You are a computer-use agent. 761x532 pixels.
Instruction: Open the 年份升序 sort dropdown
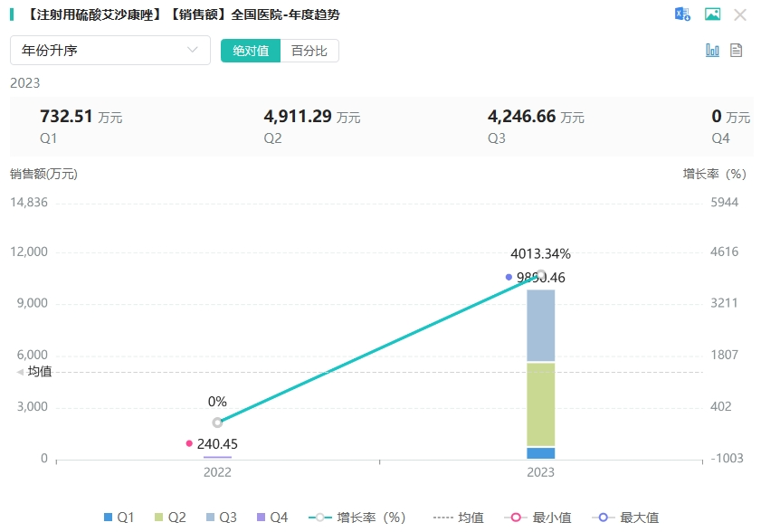pos(109,51)
